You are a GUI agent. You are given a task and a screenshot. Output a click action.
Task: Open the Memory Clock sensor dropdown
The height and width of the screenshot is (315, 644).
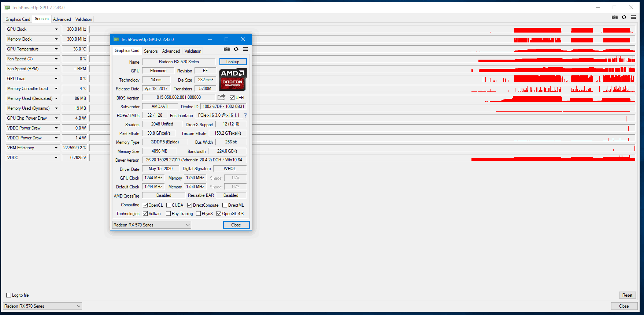56,39
